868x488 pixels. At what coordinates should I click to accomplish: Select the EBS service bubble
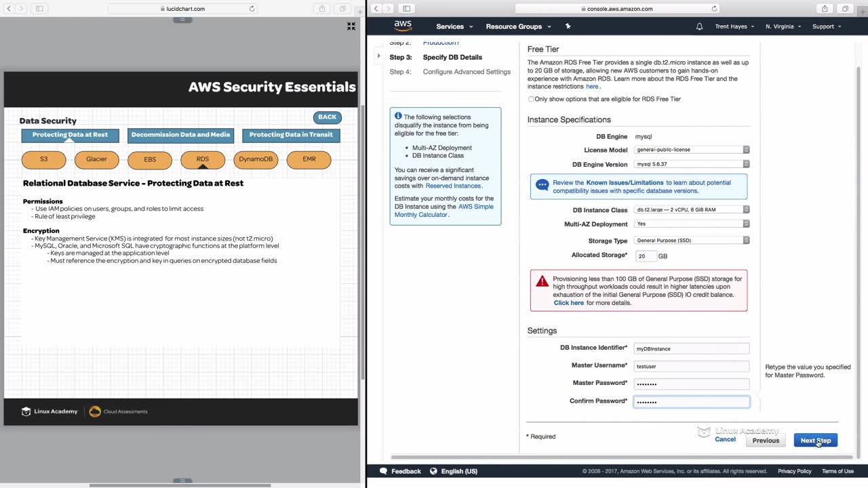(150, 160)
